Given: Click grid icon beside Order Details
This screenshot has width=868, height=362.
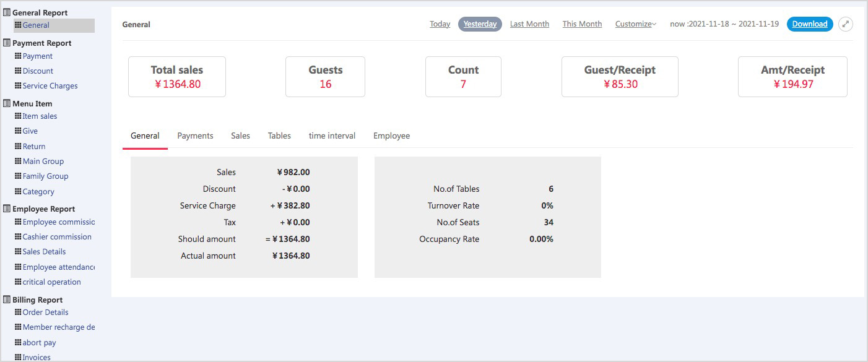Looking at the screenshot, I should pos(18,312).
